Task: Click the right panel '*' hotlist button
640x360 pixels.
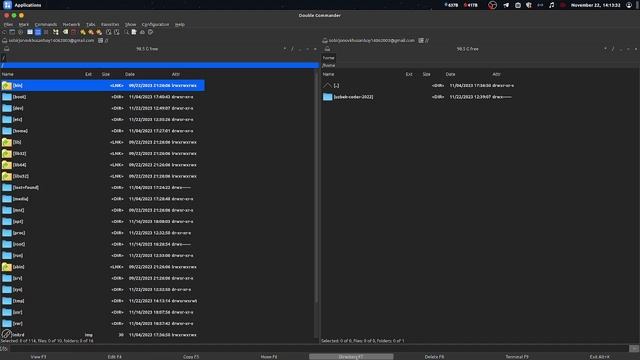Action: pyautogui.click(x=605, y=49)
